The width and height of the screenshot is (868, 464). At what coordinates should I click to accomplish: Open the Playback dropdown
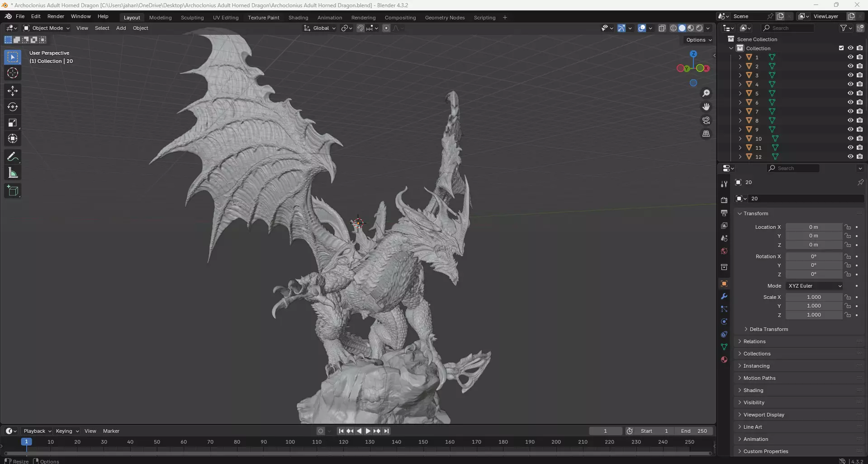37,431
